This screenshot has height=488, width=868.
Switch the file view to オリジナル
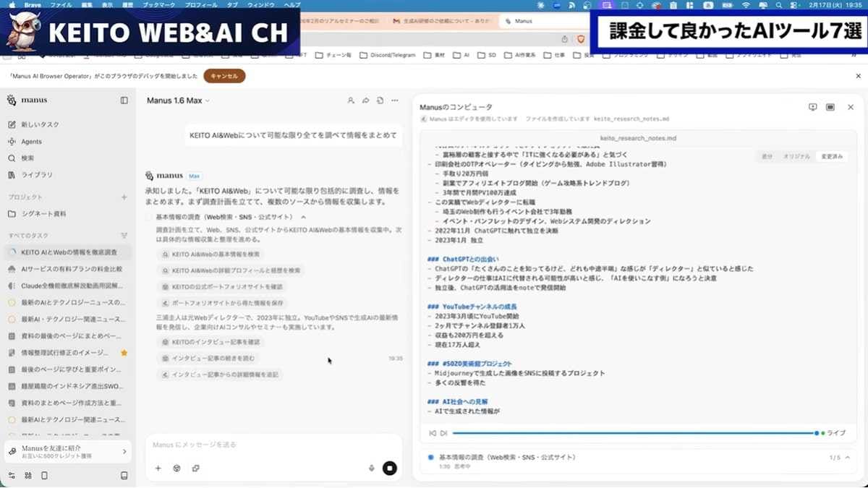pos(795,155)
